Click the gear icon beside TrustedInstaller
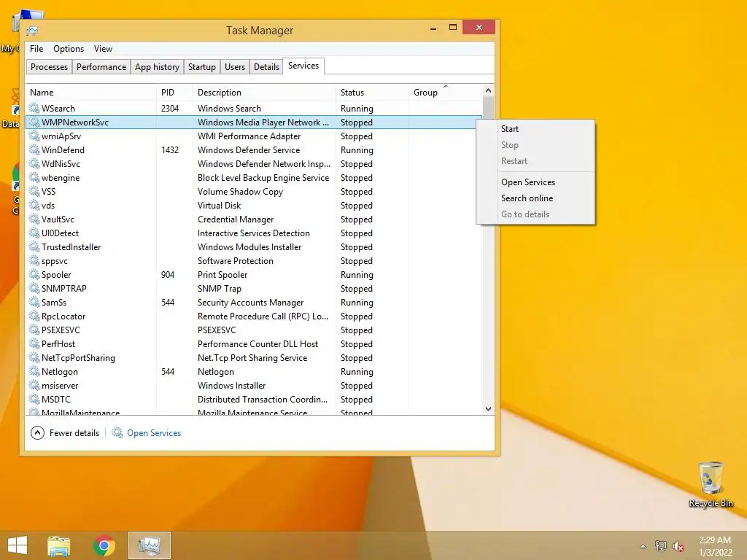The image size is (747, 560). point(34,246)
